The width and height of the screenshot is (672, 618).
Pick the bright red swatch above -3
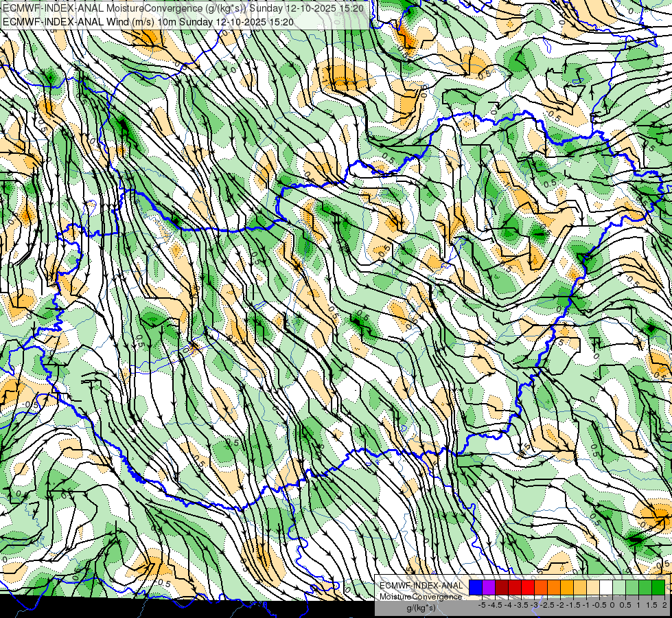pos(528,588)
